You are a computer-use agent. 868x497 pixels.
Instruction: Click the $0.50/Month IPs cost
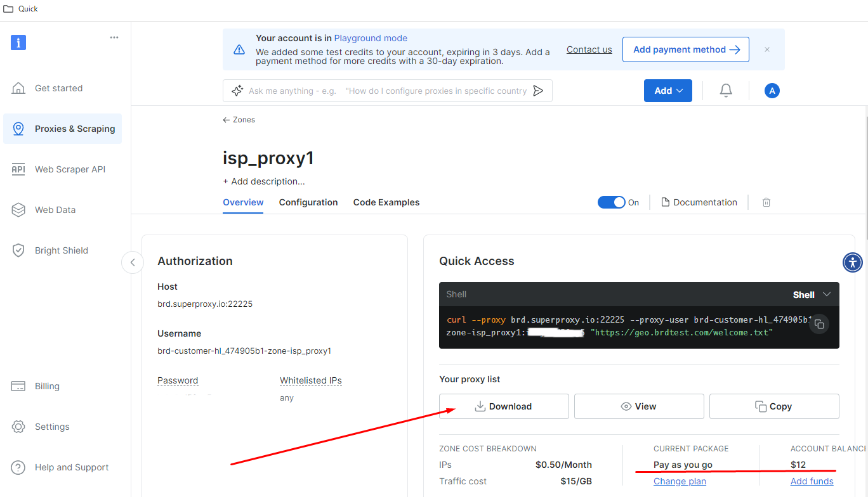[x=563, y=465]
